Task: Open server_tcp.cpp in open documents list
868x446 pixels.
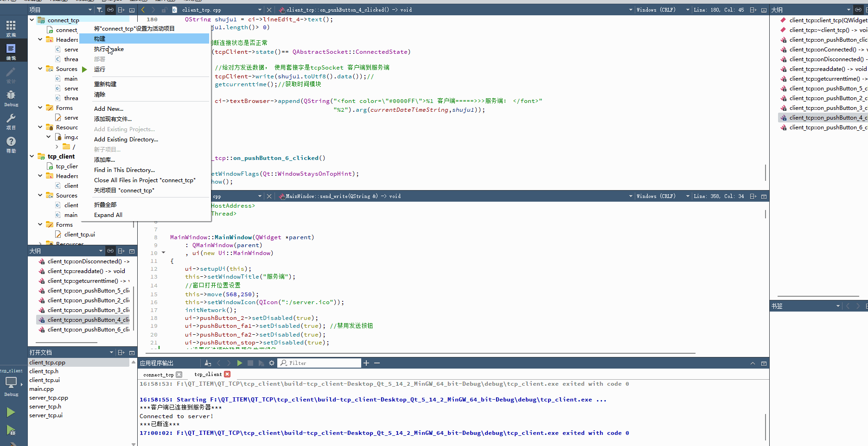Action: pos(49,398)
